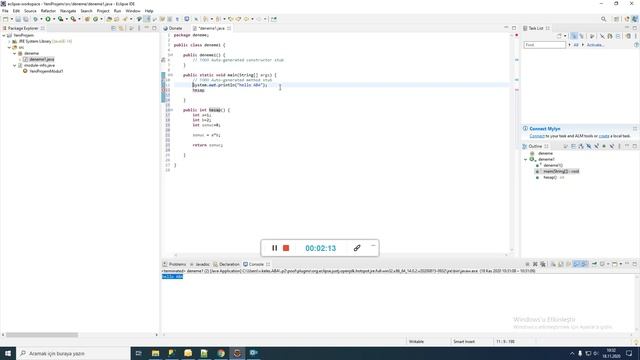
Task: Open File Explorer from the taskbar
Action: click(156, 353)
